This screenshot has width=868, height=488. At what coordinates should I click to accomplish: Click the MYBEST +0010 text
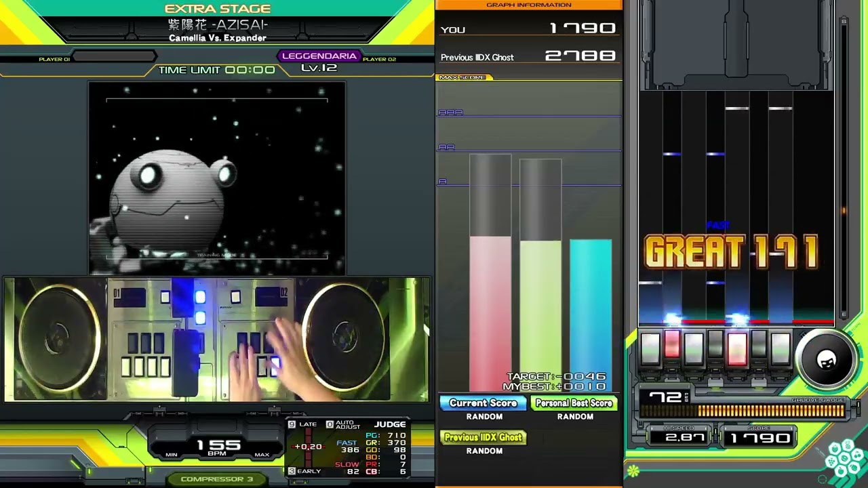click(555, 386)
